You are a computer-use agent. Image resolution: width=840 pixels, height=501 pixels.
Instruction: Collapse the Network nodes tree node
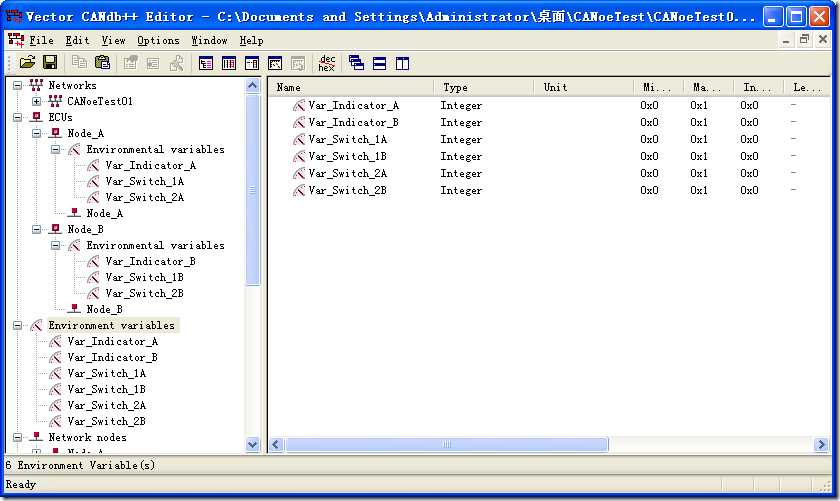coord(18,437)
